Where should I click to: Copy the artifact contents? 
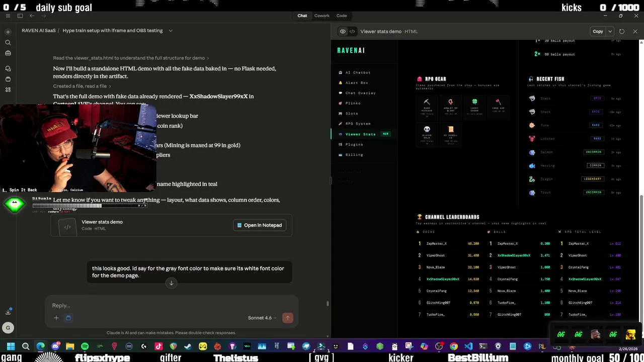(x=598, y=31)
